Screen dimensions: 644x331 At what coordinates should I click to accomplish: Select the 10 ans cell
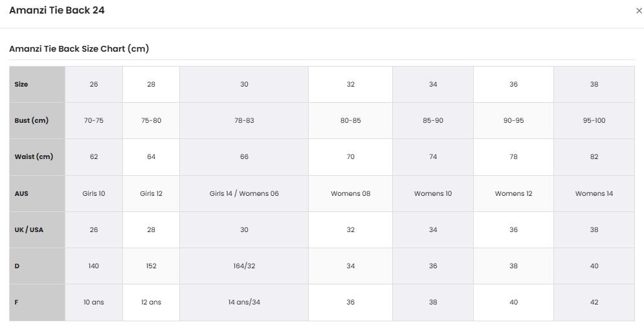94,303
